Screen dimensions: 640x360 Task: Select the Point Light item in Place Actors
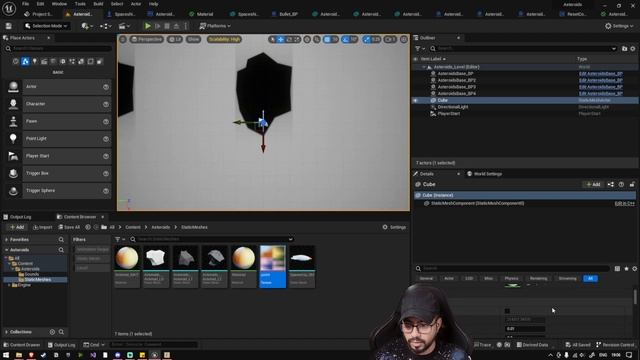click(x=57, y=139)
